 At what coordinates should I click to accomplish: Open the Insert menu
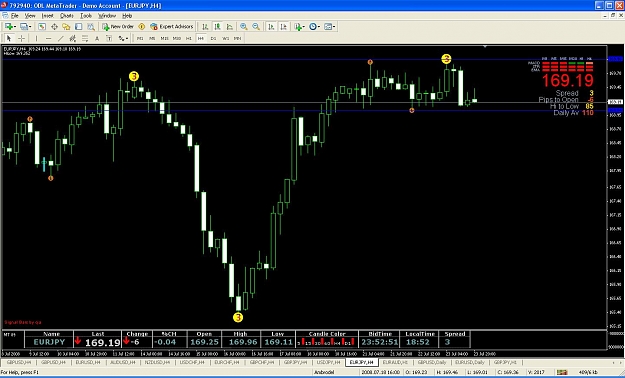[x=47, y=16]
